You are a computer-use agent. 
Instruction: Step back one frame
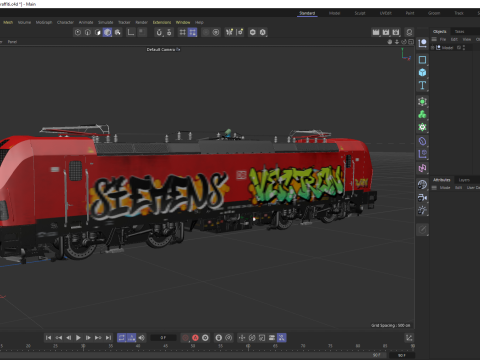pyautogui.click(x=69, y=338)
